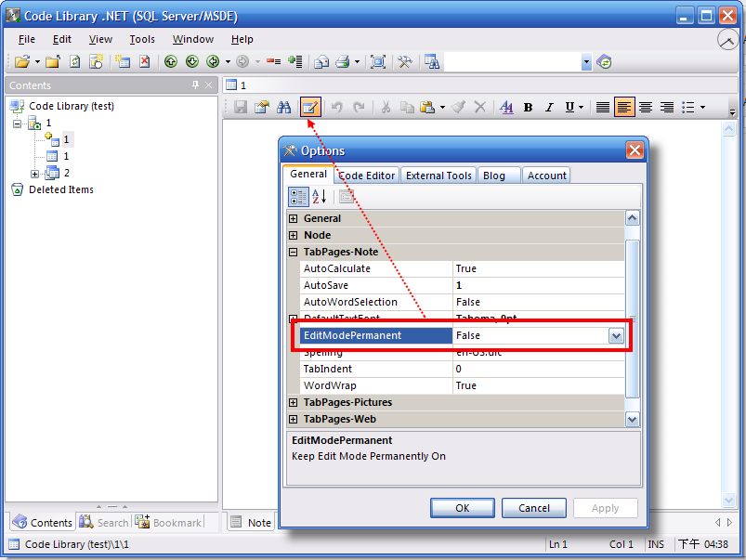746x560 pixels.
Task: Select the Account tab in Options
Action: (x=546, y=176)
